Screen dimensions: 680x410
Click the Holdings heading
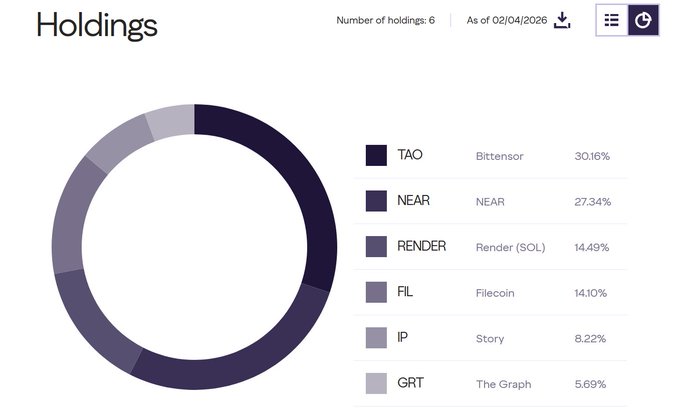click(97, 24)
